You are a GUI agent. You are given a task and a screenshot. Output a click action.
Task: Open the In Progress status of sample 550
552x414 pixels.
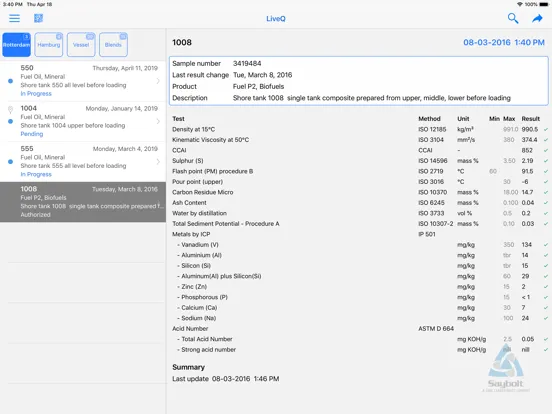click(x=36, y=94)
